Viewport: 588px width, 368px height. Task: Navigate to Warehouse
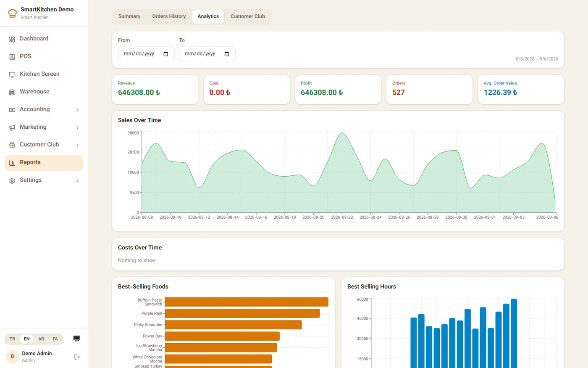point(44,92)
